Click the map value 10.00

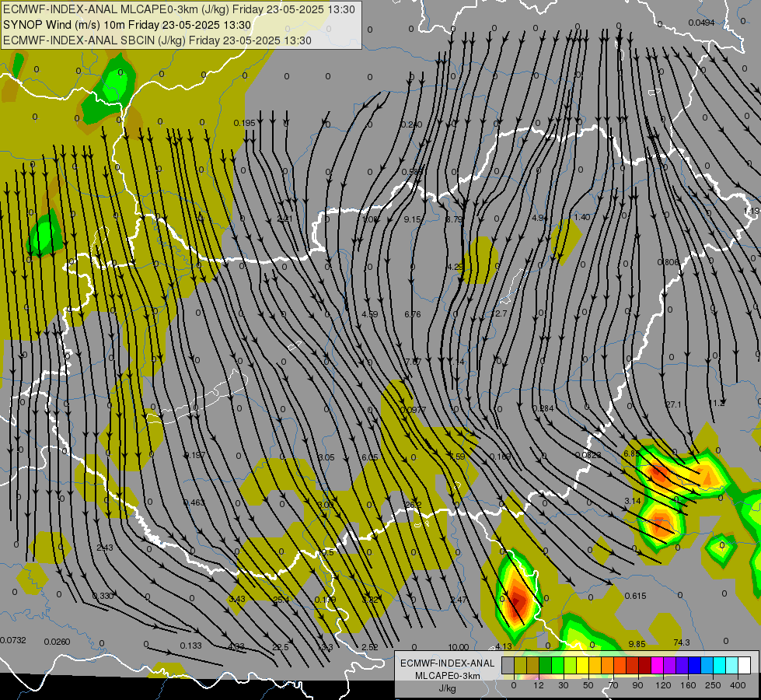click(458, 647)
